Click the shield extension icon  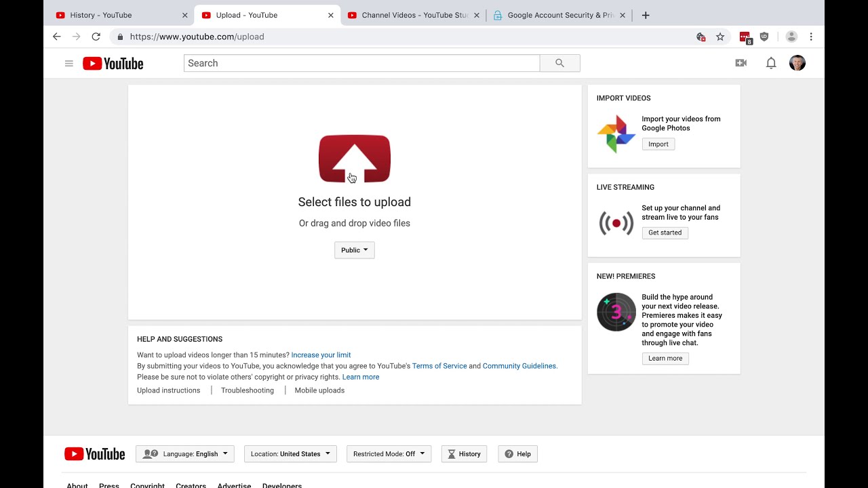[764, 37]
